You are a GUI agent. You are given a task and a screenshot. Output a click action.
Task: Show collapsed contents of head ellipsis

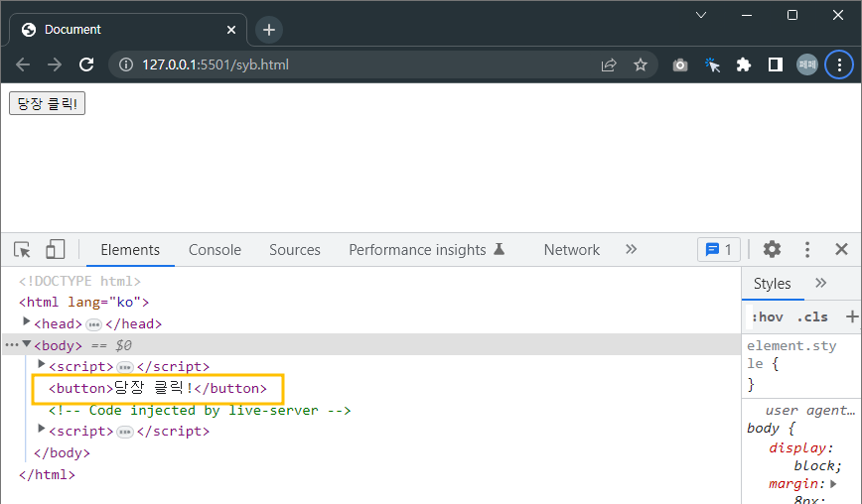tap(94, 324)
